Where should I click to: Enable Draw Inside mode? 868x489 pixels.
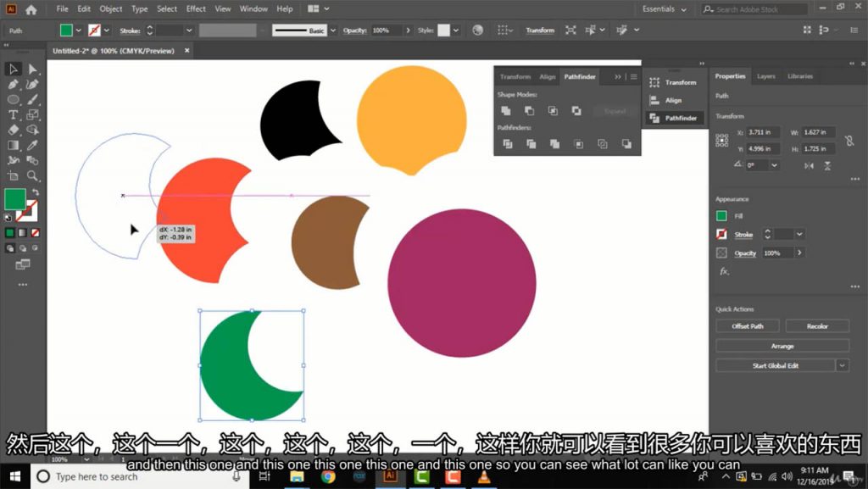point(35,248)
